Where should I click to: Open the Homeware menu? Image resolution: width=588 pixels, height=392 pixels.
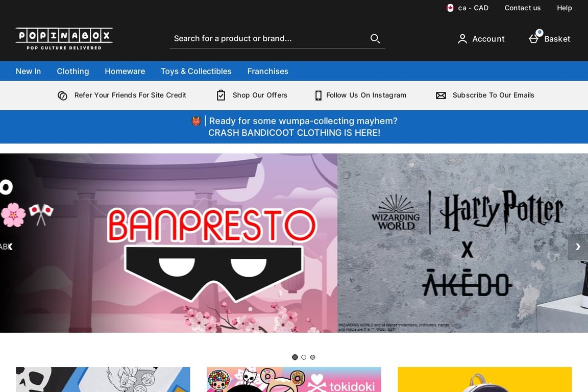125,71
